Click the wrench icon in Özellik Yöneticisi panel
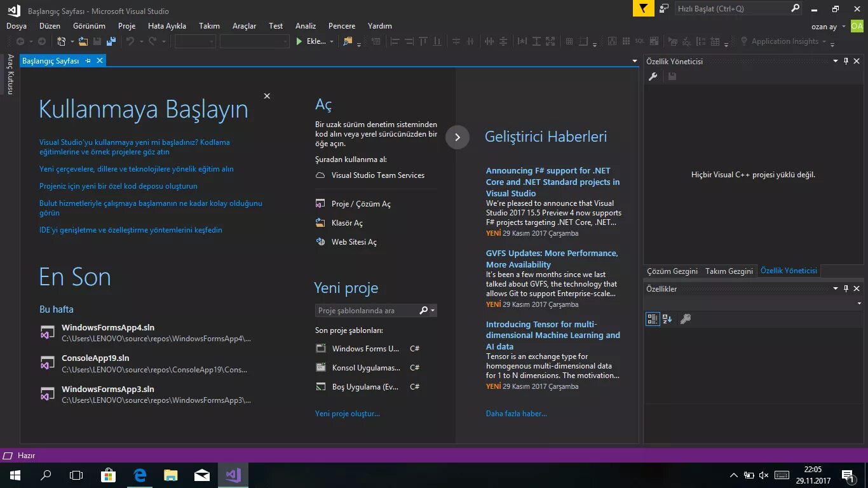Viewport: 868px width, 488px height. click(653, 77)
